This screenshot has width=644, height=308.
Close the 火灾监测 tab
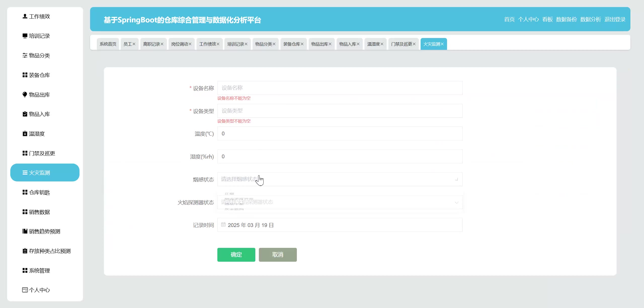pyautogui.click(x=442, y=44)
